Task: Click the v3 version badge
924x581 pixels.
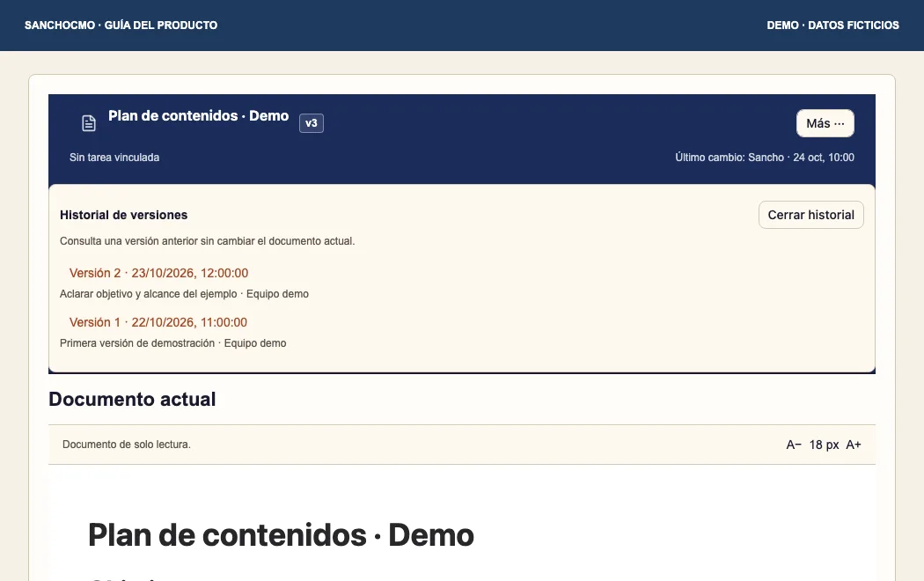Action: [312, 123]
